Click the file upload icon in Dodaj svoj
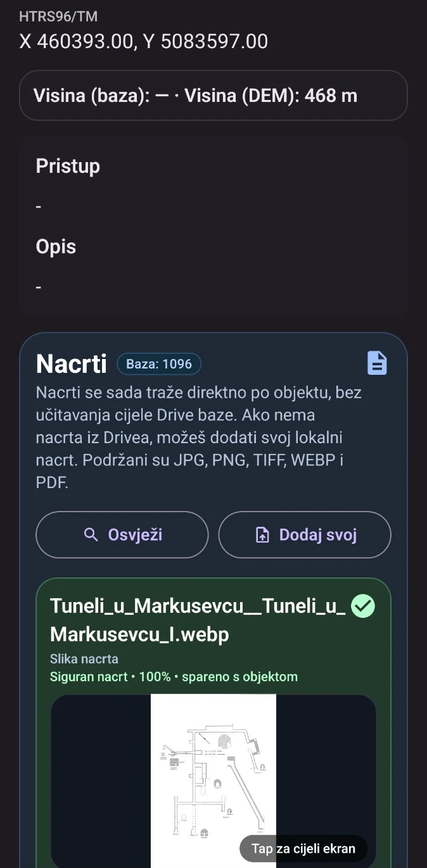Viewport: 427px width, 868px height. tap(262, 535)
